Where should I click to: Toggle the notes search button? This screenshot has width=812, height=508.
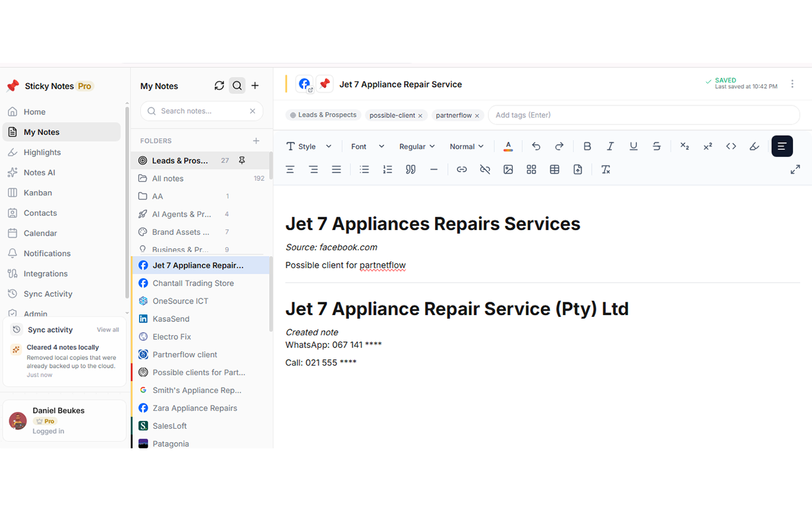pos(237,86)
